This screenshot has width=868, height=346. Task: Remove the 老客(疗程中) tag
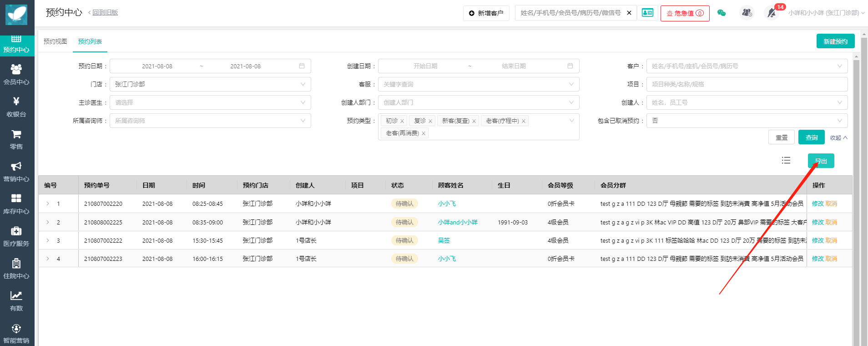[524, 121]
